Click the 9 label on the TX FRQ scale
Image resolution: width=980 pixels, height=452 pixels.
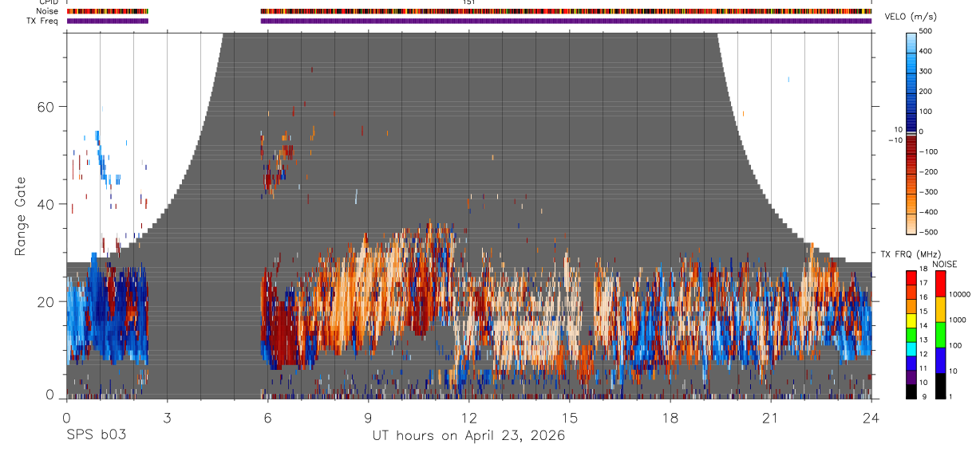(923, 397)
